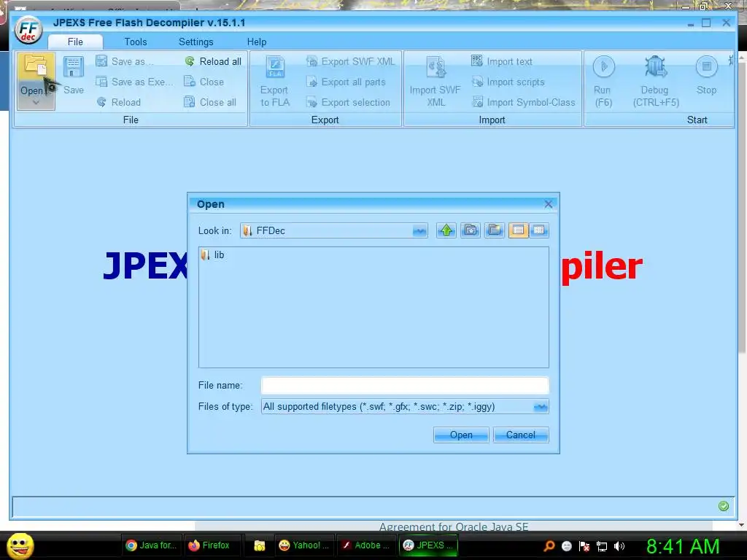The width and height of the screenshot is (747, 560).
Task: Click the FFdec application logo button
Action: pos(28,29)
